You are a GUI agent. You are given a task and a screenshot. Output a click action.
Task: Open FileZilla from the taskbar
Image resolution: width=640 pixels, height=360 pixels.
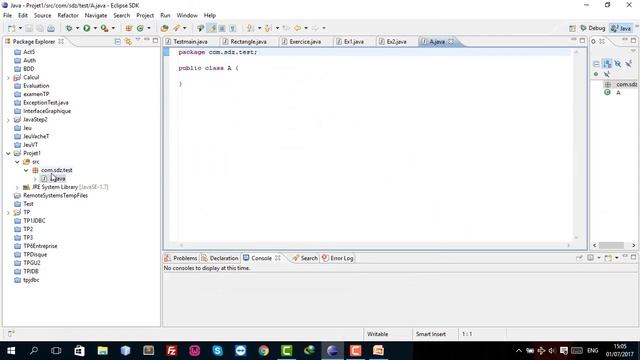pos(171,351)
